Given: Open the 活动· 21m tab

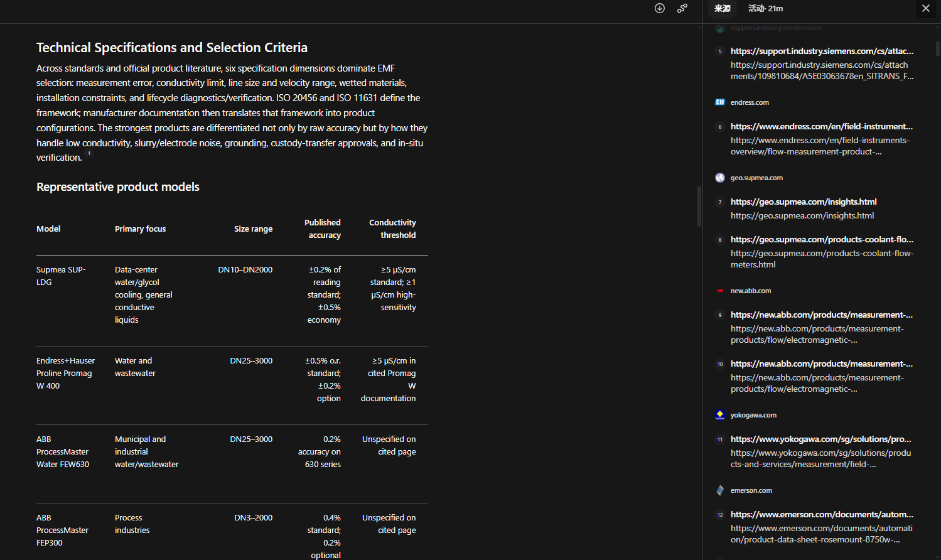Looking at the screenshot, I should coord(765,8).
